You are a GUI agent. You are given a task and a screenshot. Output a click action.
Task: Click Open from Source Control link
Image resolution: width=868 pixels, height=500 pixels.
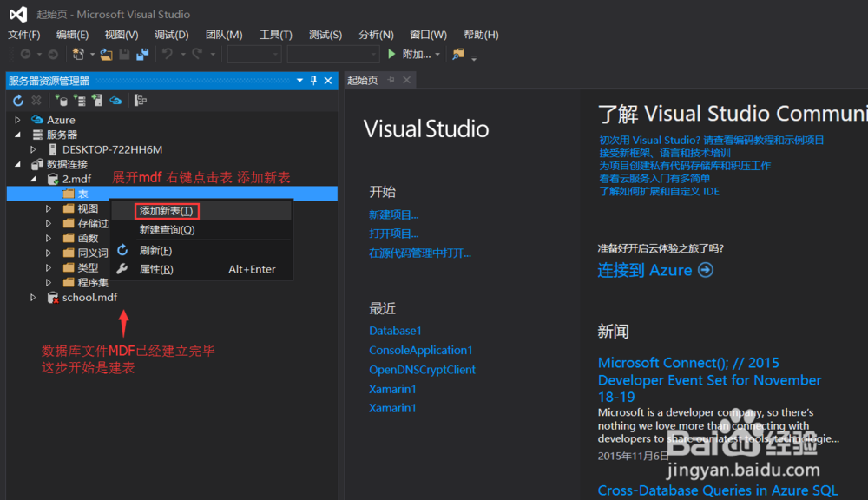point(419,253)
